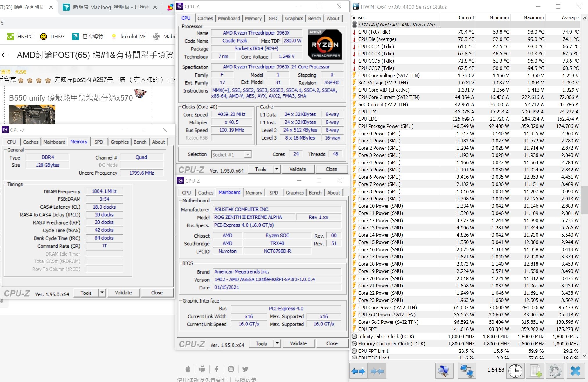Click #298 post number link

21,72
